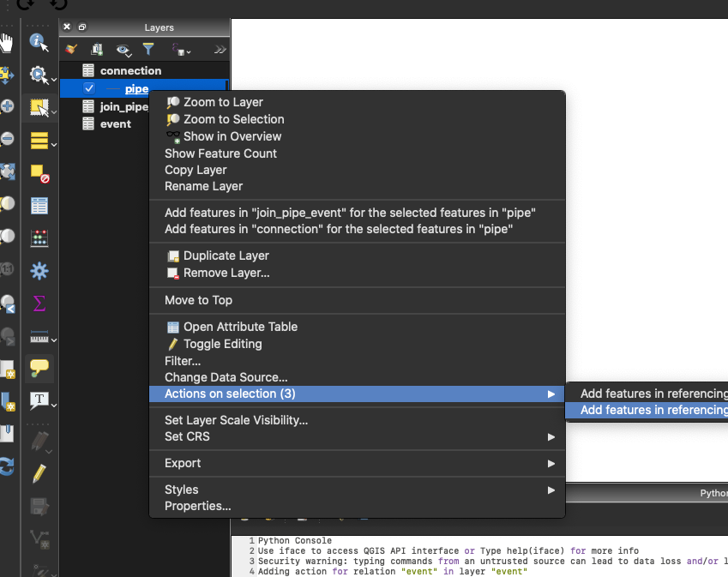Click highlighted Add features in referencing submenu item
Viewport: 728px width, 577px height.
tap(647, 410)
